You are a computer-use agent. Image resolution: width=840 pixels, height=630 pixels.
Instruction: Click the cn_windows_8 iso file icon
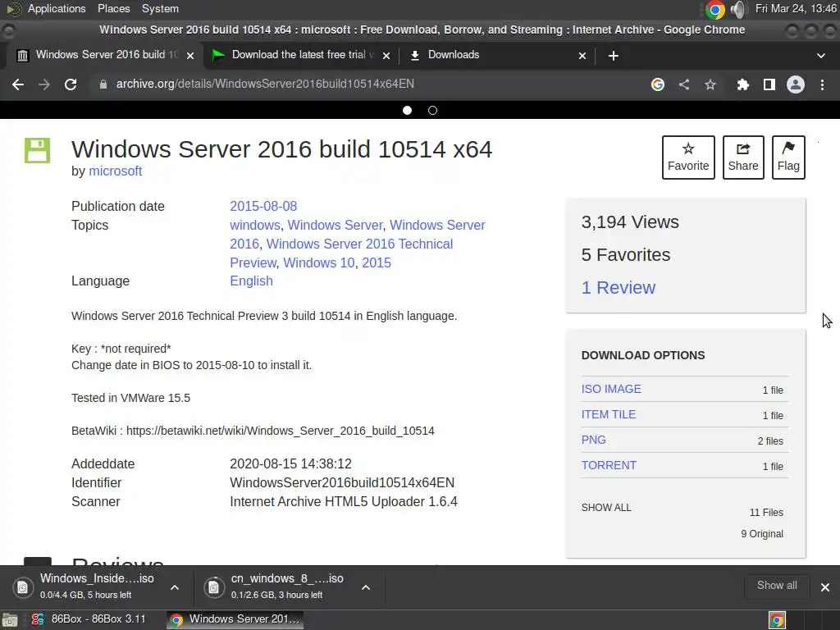(x=214, y=587)
